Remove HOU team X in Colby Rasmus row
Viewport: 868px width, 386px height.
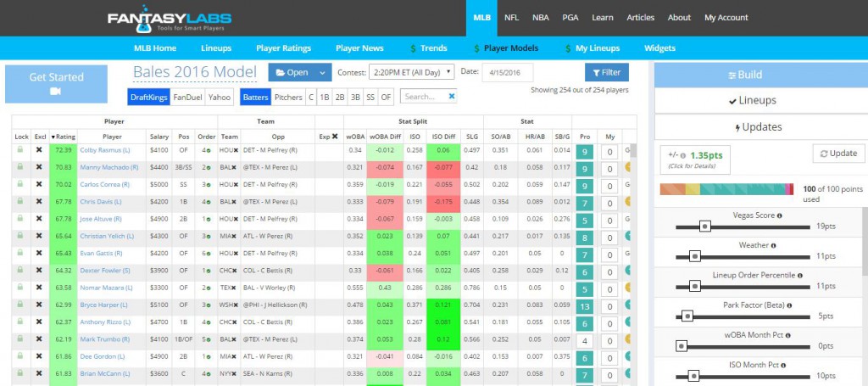click(236, 151)
